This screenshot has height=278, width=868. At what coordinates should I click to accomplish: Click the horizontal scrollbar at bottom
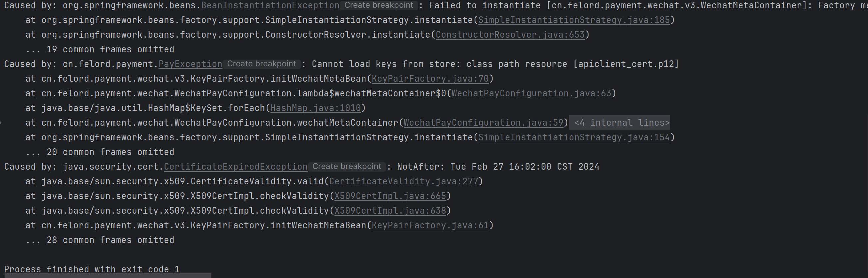click(107, 276)
